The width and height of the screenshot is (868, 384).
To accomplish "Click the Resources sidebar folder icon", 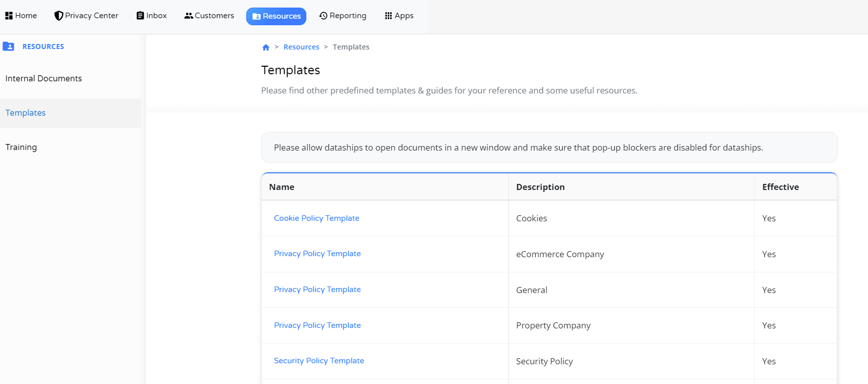I will [9, 46].
